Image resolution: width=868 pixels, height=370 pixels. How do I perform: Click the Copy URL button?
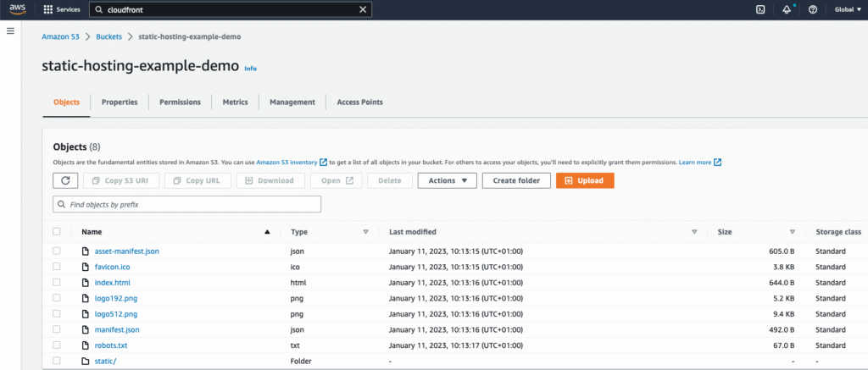198,180
